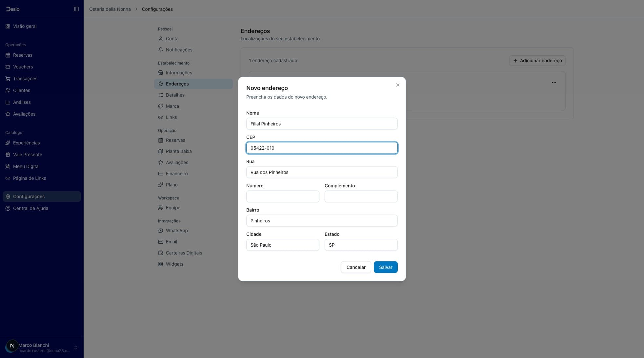This screenshot has width=644, height=358.
Task: Click the CEP input field
Action: pos(322,148)
